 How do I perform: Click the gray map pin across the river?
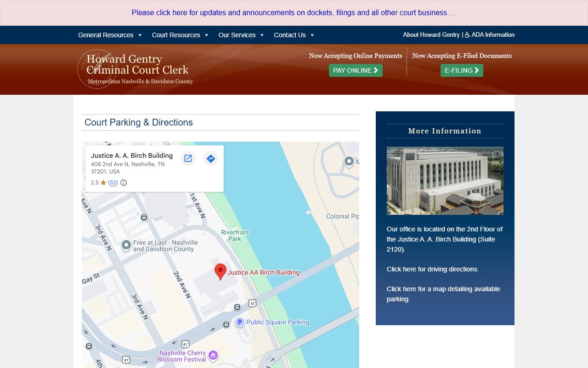click(349, 161)
